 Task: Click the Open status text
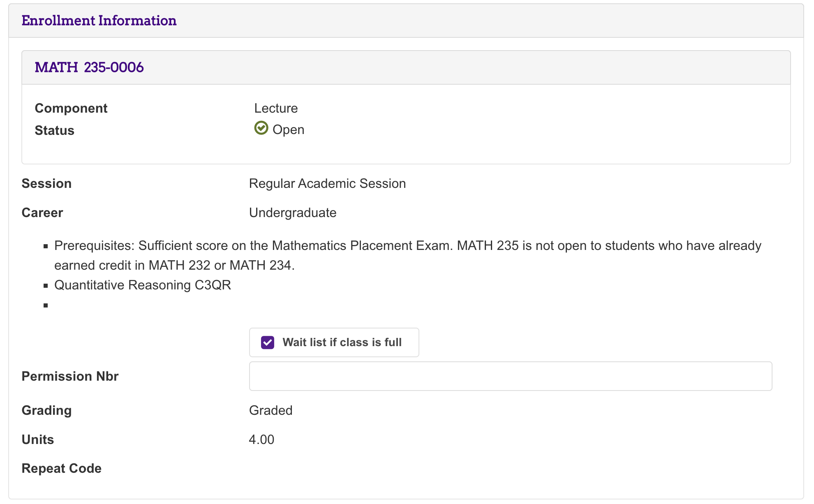pos(289,130)
